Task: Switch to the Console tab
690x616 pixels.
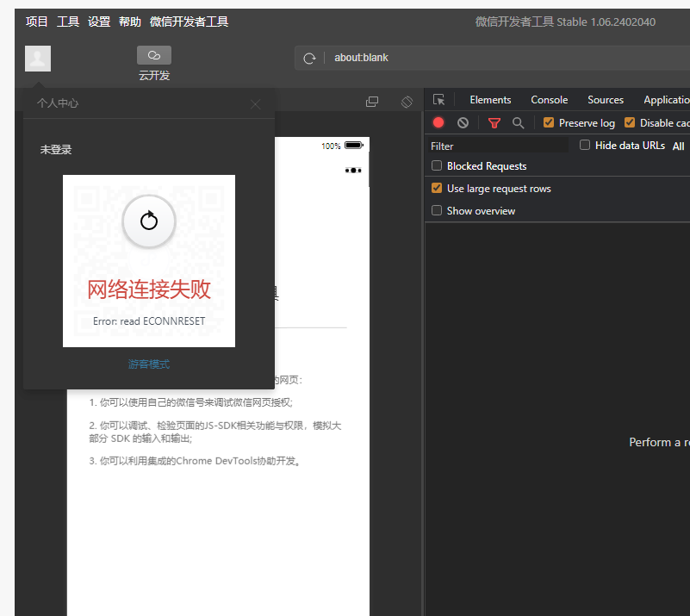Action: click(550, 100)
